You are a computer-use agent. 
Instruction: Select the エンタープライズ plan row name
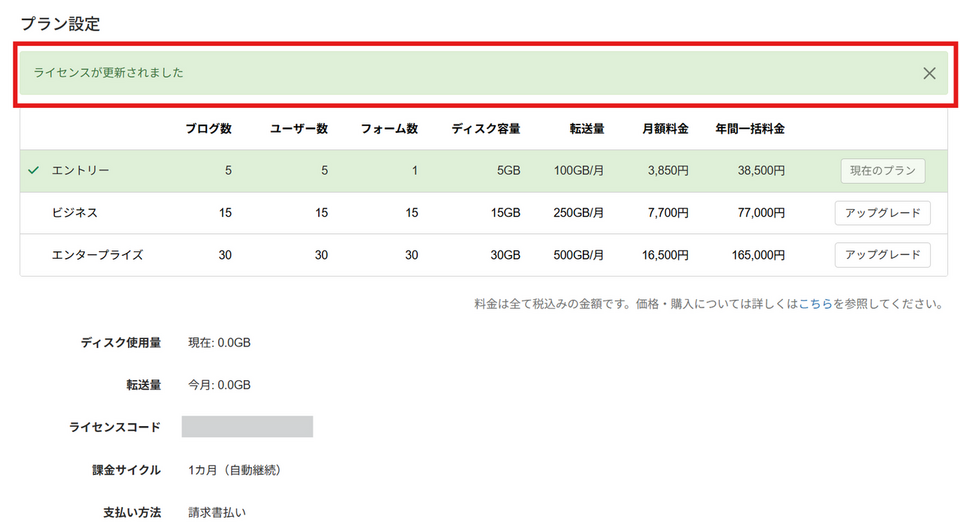[x=97, y=255]
